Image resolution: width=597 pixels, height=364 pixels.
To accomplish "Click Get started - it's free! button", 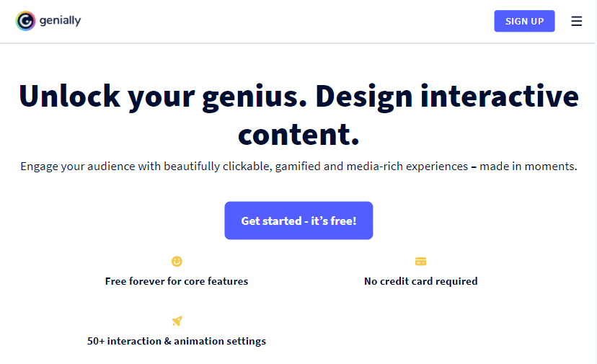I will click(298, 221).
